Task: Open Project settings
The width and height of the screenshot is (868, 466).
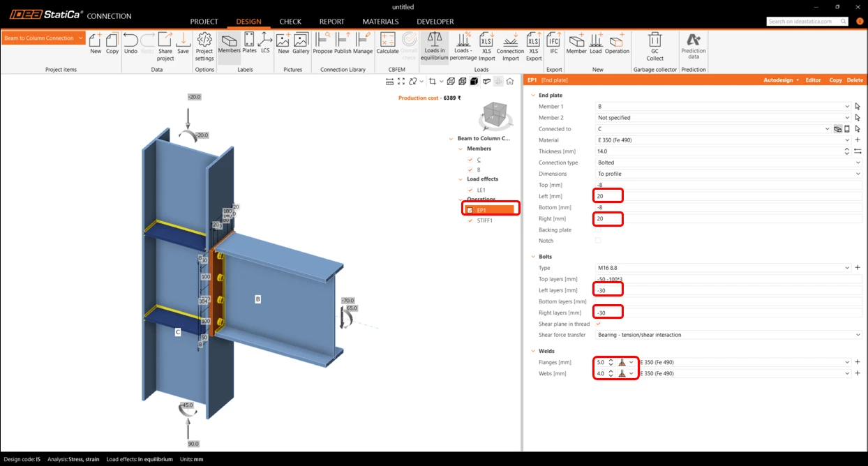Action: [204, 47]
